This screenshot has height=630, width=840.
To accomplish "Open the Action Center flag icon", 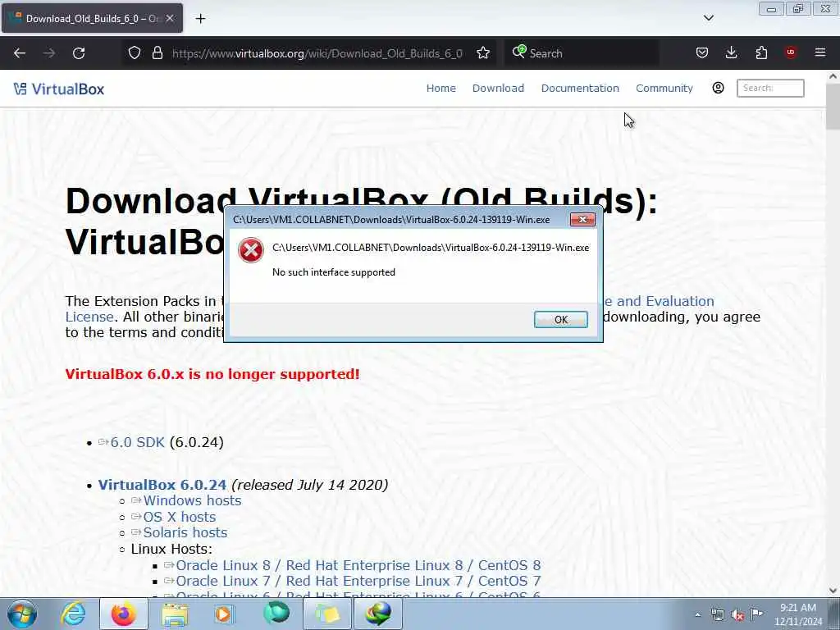I will (756, 614).
